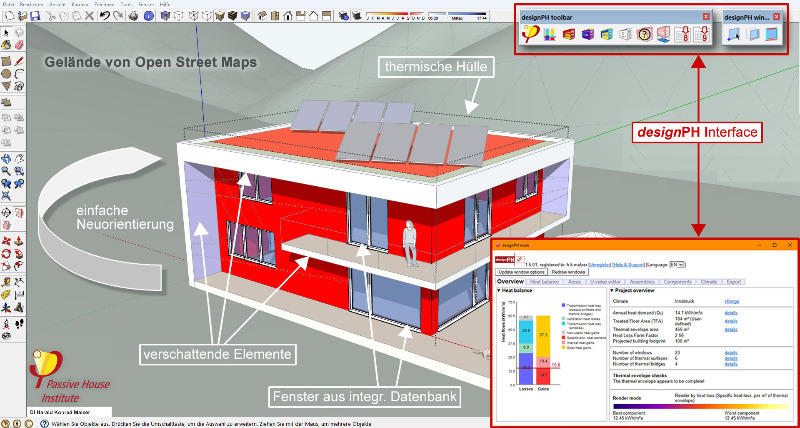
Task: Open the Datei menu
Action: (8, 4)
